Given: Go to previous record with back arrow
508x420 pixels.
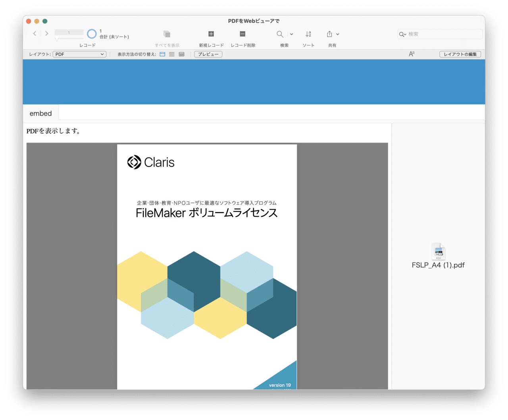Looking at the screenshot, I should pyautogui.click(x=35, y=34).
